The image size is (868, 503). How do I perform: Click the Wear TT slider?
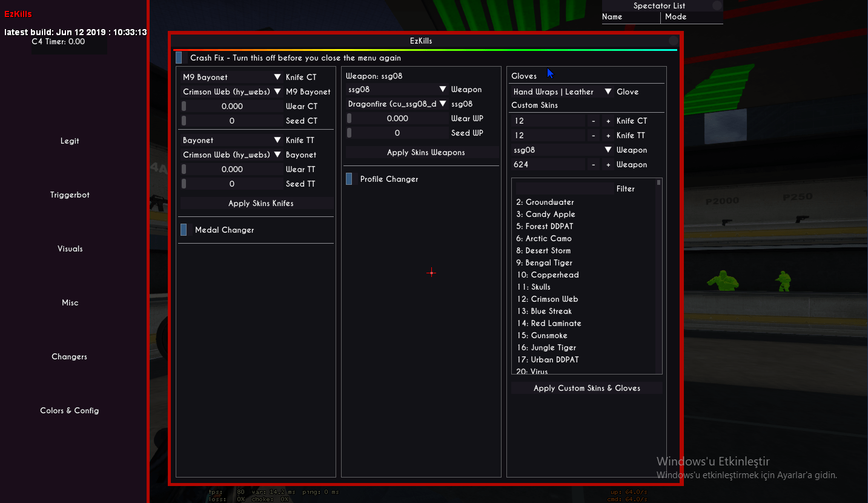coord(232,169)
